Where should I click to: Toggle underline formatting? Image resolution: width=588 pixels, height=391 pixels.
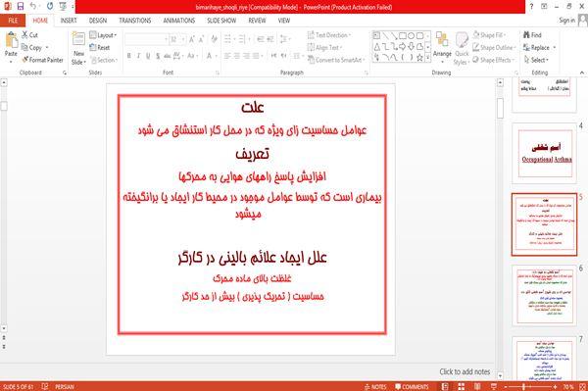click(x=148, y=56)
